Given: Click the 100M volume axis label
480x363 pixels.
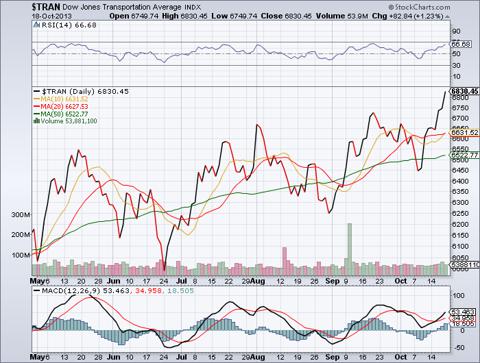Looking at the screenshot, I should pyautogui.click(x=21, y=255).
